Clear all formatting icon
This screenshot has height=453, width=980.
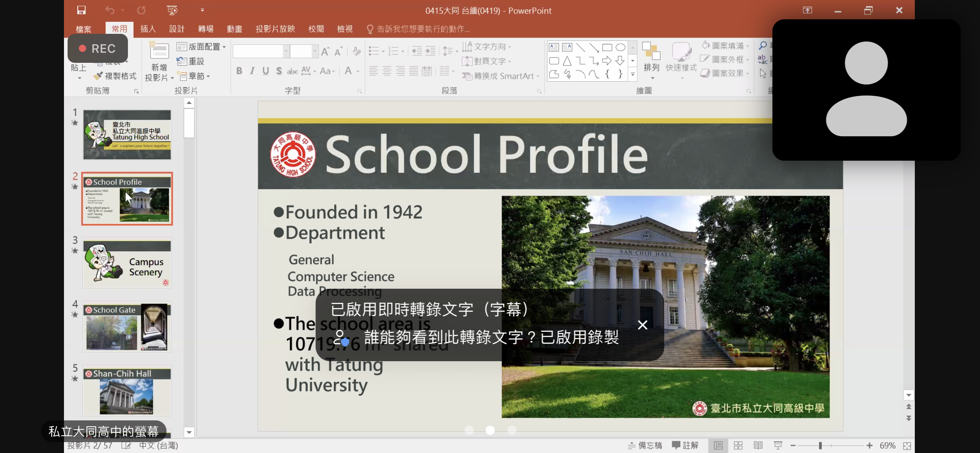click(x=356, y=51)
